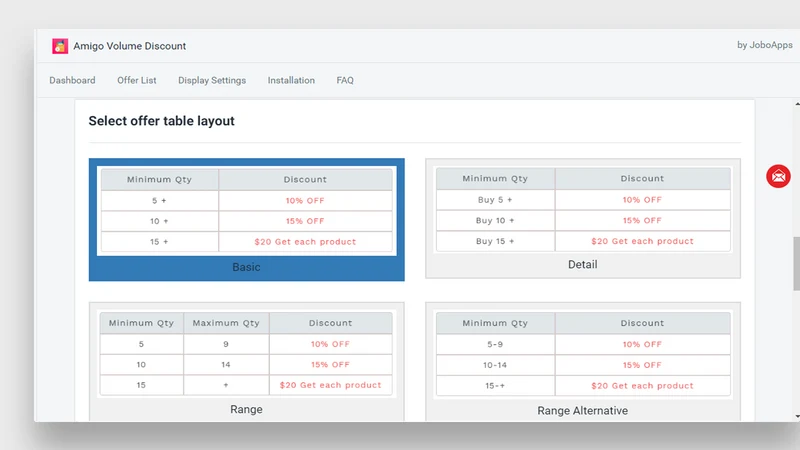Open the FAQ tab
The height and width of the screenshot is (450, 800).
pyautogui.click(x=345, y=80)
